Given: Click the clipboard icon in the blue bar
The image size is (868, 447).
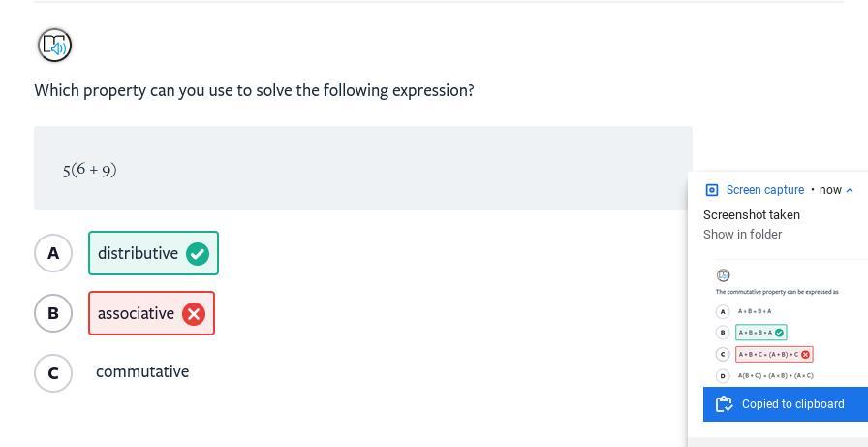Looking at the screenshot, I should tap(724, 404).
